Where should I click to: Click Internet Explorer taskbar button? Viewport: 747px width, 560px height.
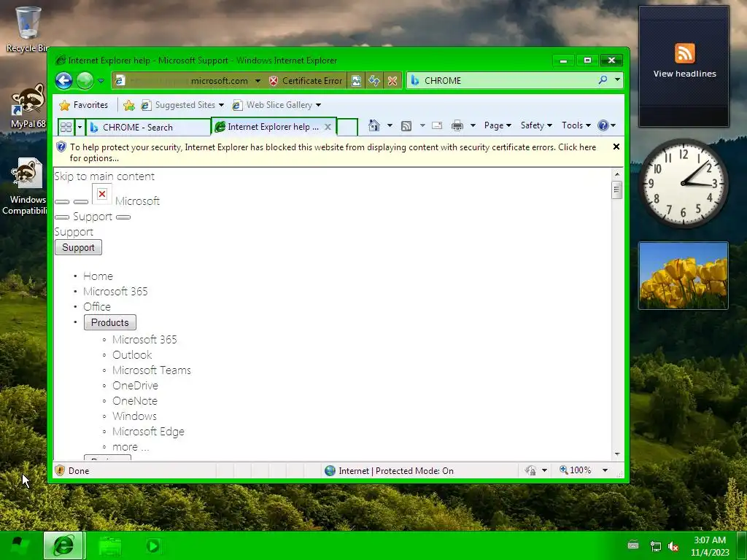pos(64,545)
